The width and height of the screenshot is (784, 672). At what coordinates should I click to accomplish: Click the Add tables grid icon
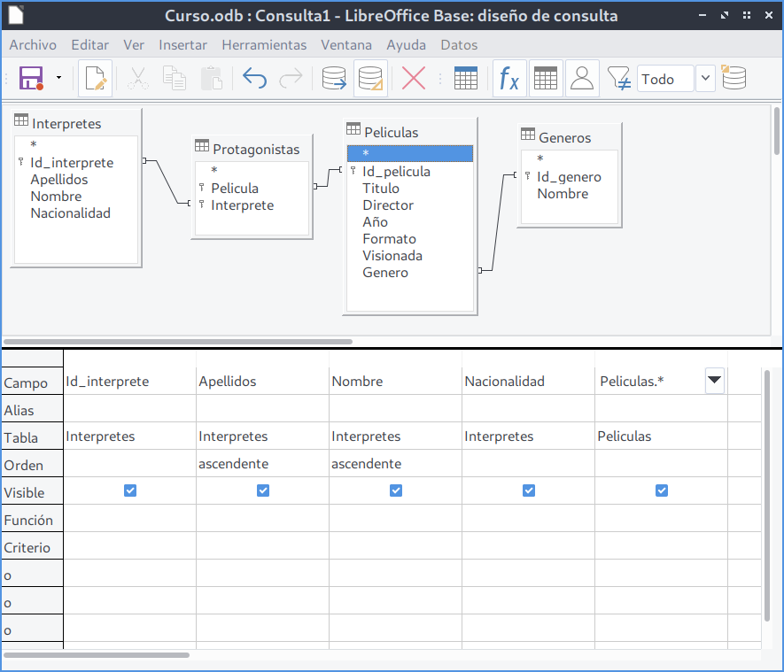tap(466, 79)
